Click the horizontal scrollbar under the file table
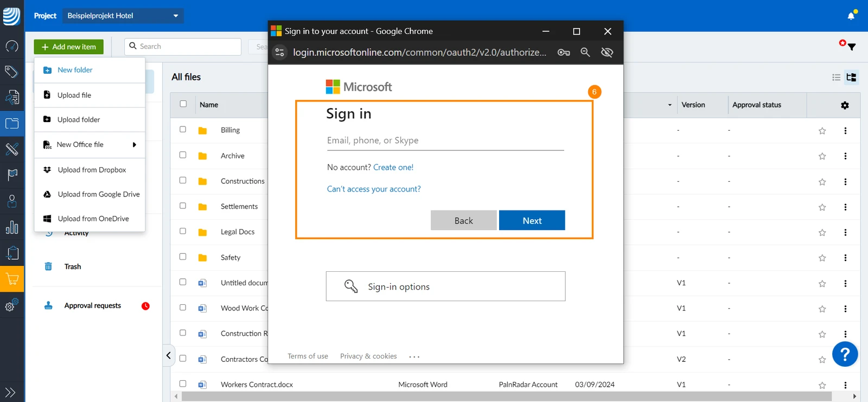This screenshot has height=402, width=868. tap(507, 397)
